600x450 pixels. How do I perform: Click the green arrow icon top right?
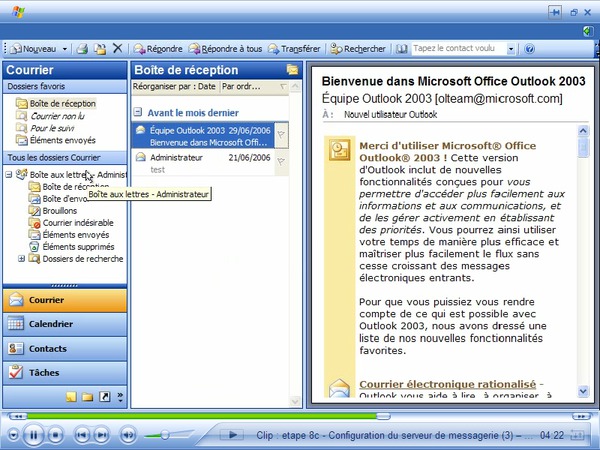(x=588, y=31)
